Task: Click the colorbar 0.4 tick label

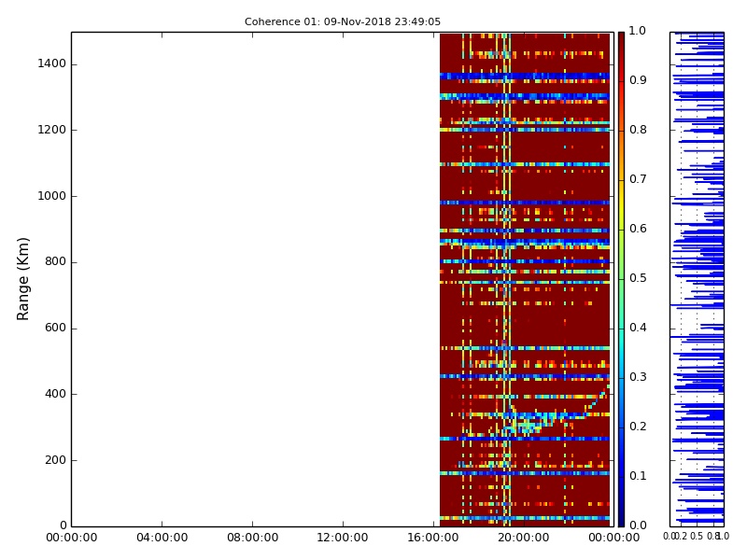Action: [638, 328]
